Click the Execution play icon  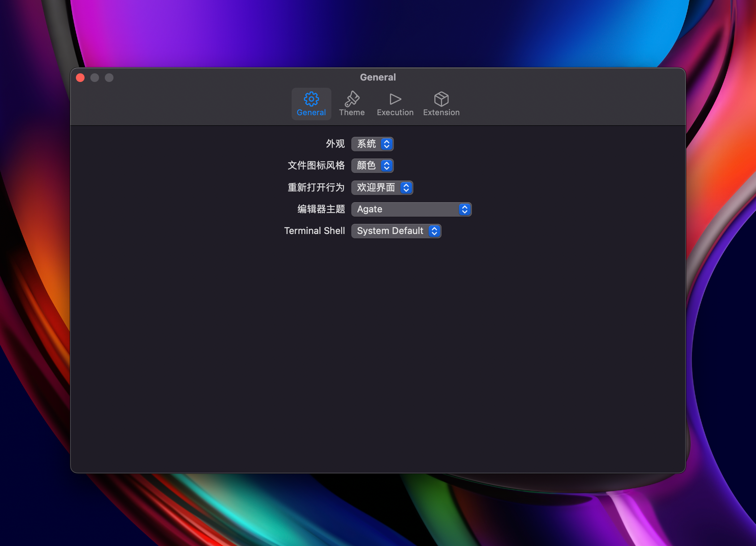tap(395, 99)
